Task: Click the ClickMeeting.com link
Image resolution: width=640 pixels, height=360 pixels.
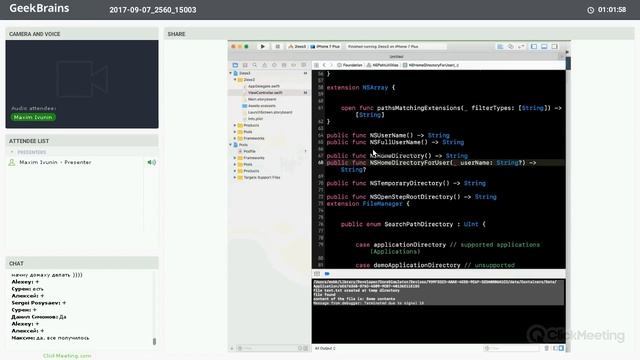Action: (67, 356)
